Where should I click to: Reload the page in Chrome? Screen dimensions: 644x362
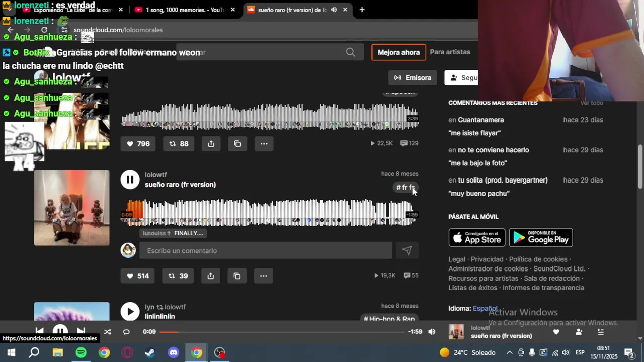pos(44,30)
